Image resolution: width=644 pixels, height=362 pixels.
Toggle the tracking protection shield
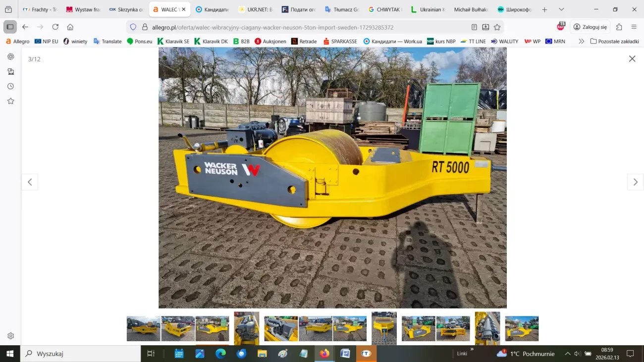(x=133, y=27)
